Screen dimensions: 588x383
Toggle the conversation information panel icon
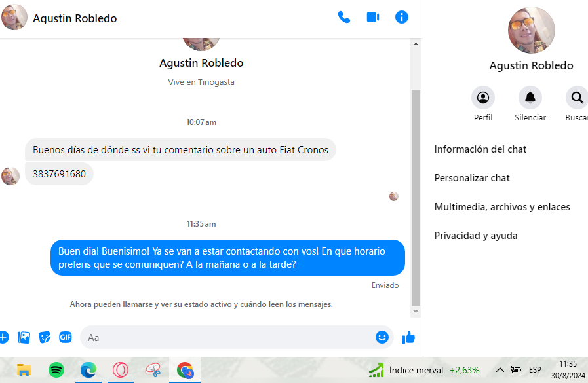(x=402, y=17)
